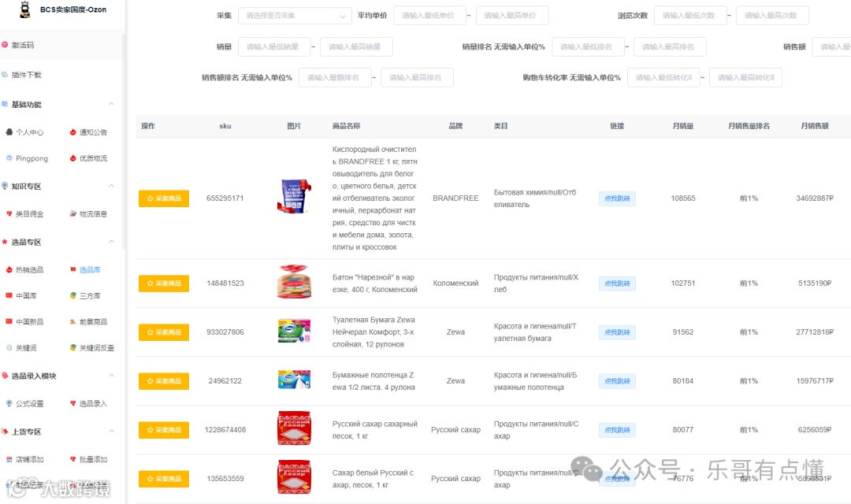Click the 月销售量排名 column header

pyautogui.click(x=749, y=126)
